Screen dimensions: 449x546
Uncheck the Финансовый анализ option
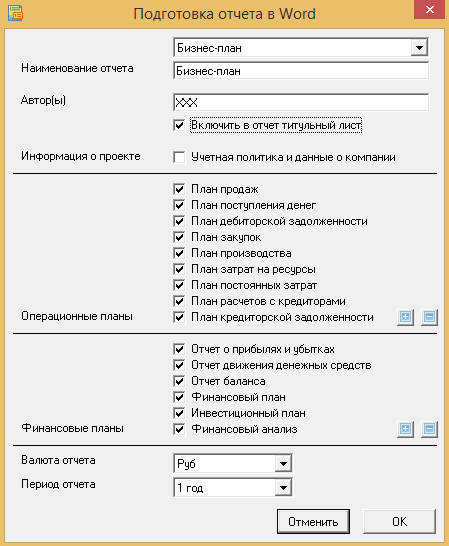point(179,429)
